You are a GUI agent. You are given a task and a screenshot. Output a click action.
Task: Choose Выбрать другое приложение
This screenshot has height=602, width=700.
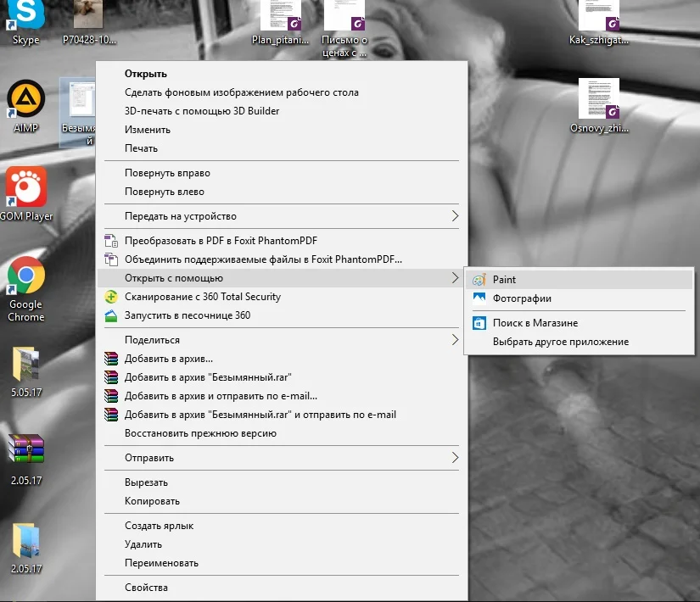[x=579, y=342]
